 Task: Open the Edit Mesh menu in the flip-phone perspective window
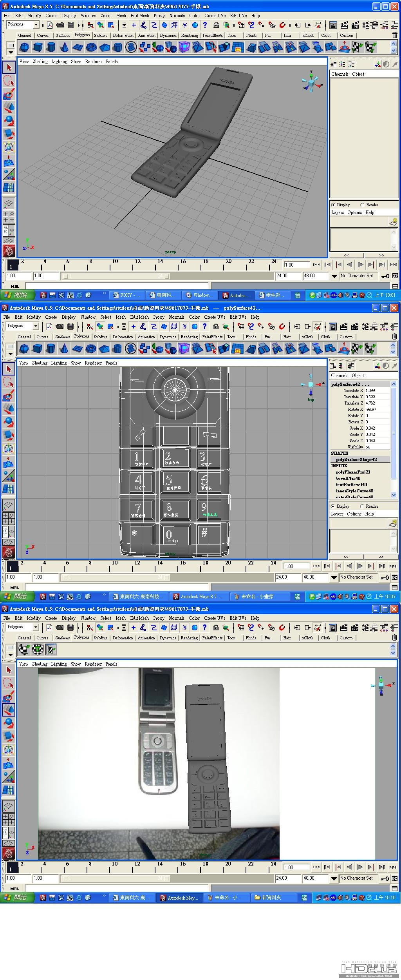point(140,16)
